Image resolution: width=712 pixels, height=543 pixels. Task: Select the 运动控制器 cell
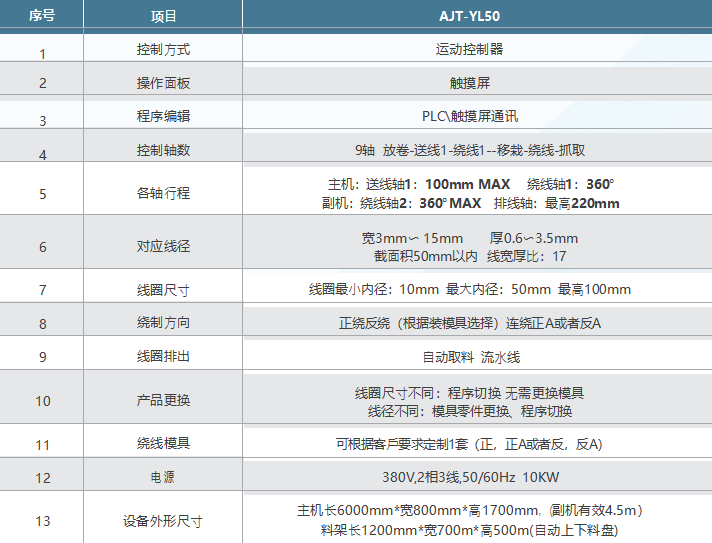click(x=470, y=48)
